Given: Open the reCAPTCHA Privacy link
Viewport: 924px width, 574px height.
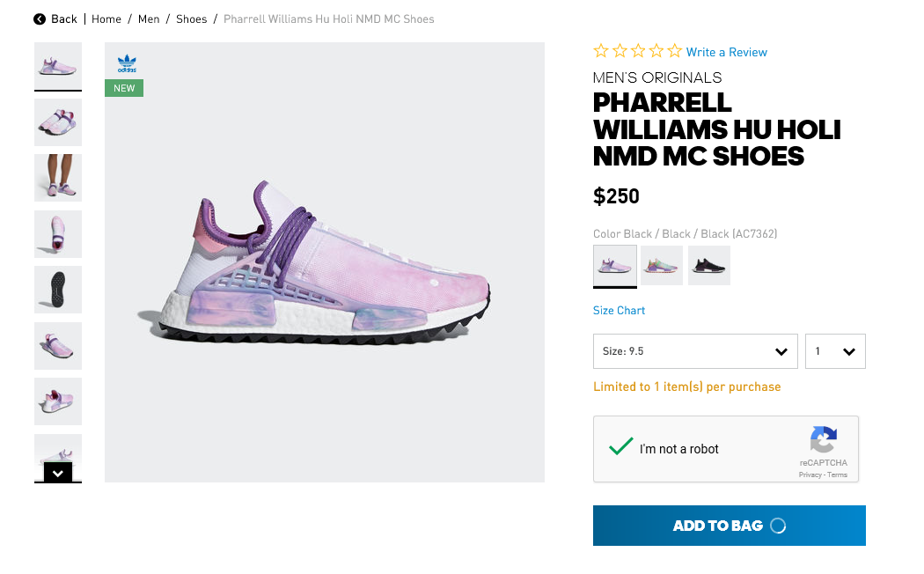Looking at the screenshot, I should tap(809, 475).
